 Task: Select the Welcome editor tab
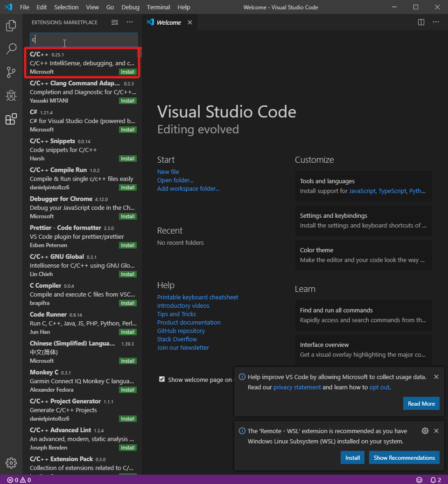coord(168,22)
